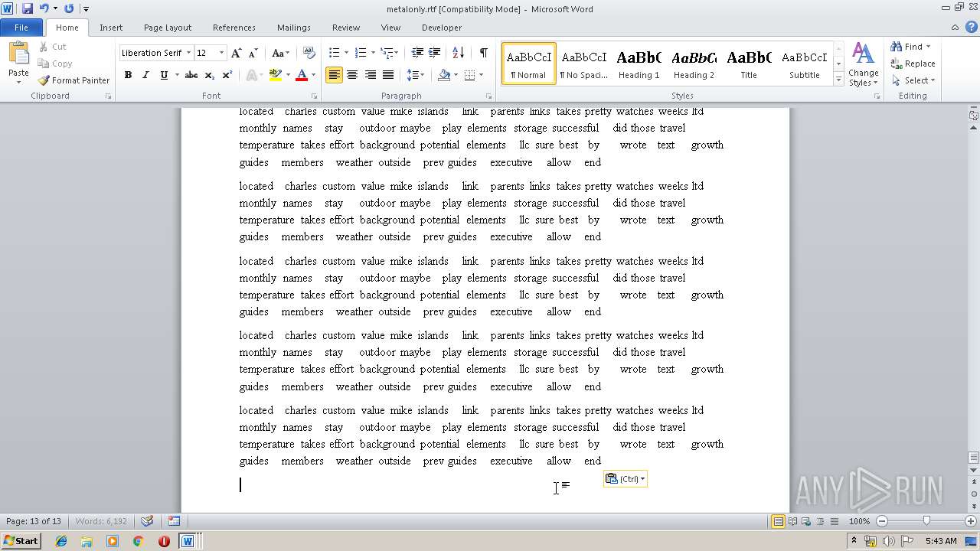This screenshot has height=551, width=980.
Task: Increase paragraph indent
Action: (434, 53)
